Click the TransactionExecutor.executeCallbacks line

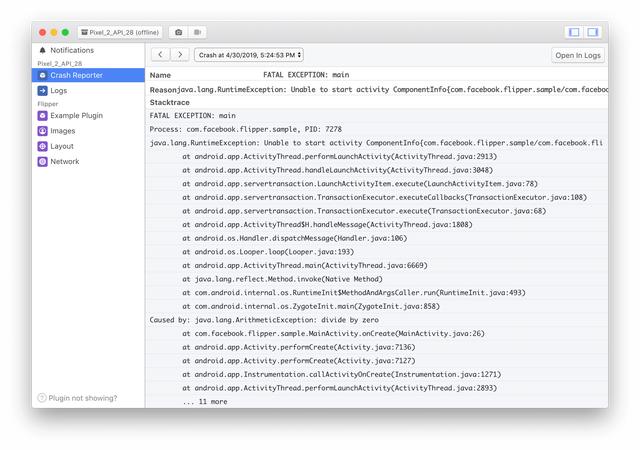tap(384, 197)
